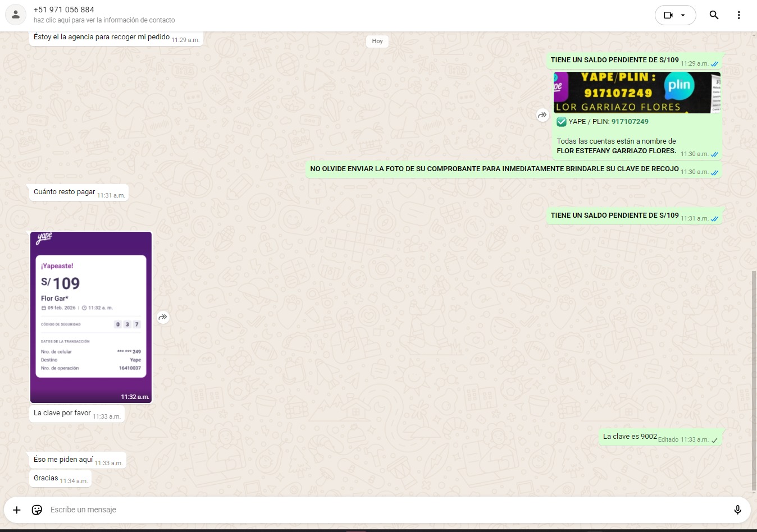Open the contact profile avatar
Screen dimensions: 757x532
click(x=16, y=15)
